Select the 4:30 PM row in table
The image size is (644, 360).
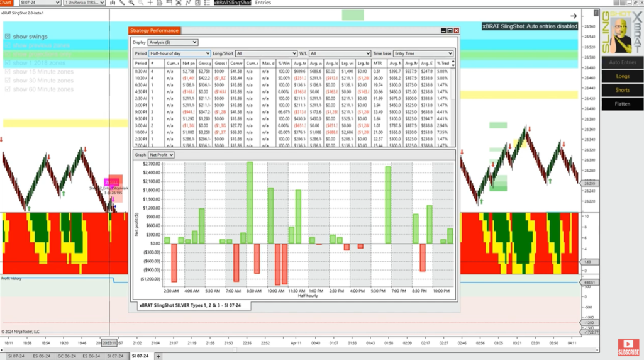click(x=292, y=92)
